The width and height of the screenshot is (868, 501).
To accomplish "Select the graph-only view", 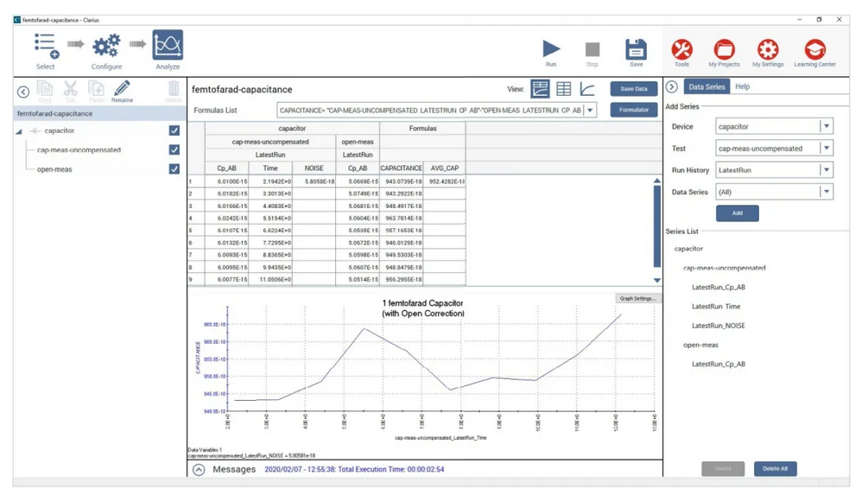I will [x=587, y=89].
